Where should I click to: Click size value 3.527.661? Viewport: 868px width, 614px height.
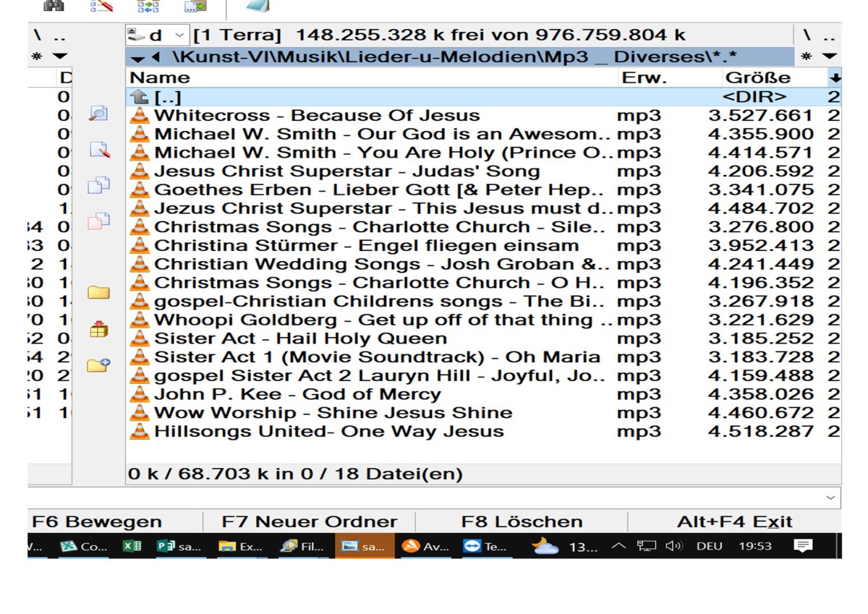coord(760,116)
